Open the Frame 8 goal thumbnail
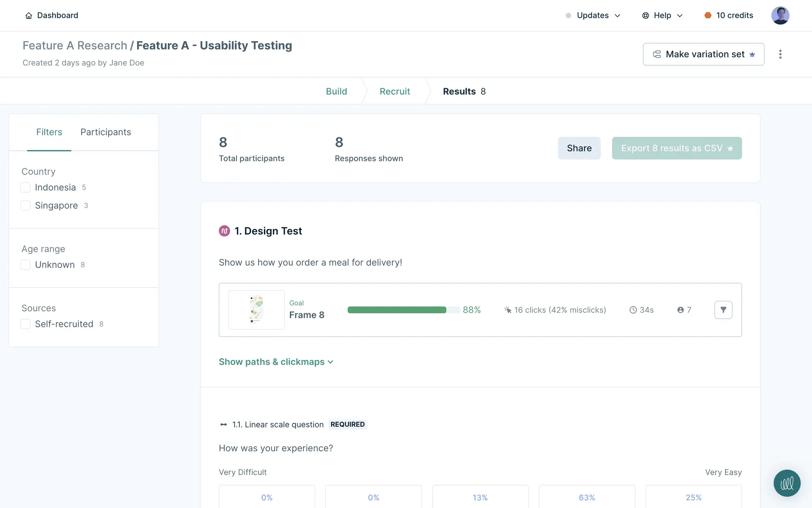 click(x=256, y=310)
